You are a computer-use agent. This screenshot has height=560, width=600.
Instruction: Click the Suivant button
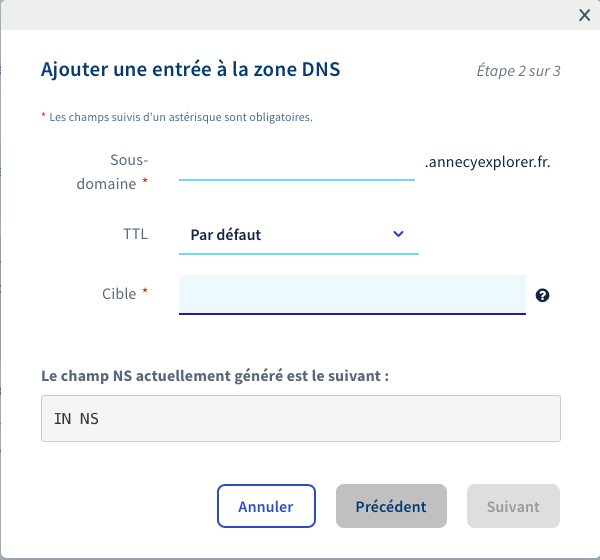(513, 506)
